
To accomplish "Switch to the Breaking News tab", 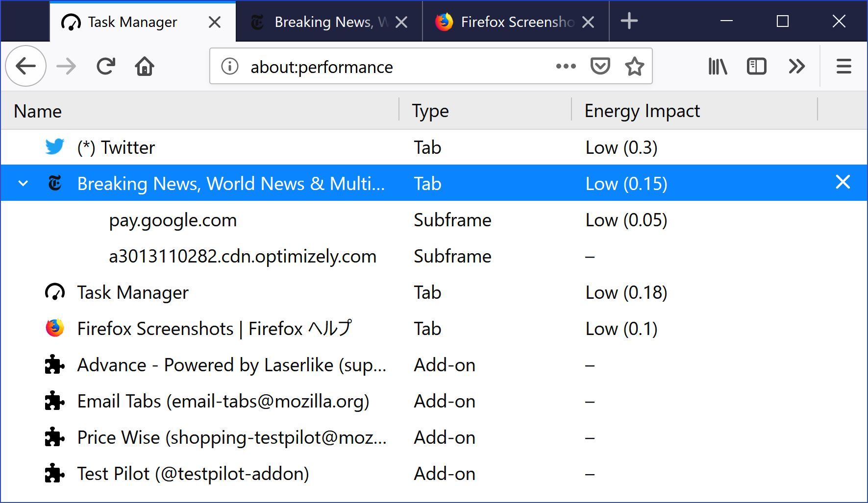I will point(329,22).
